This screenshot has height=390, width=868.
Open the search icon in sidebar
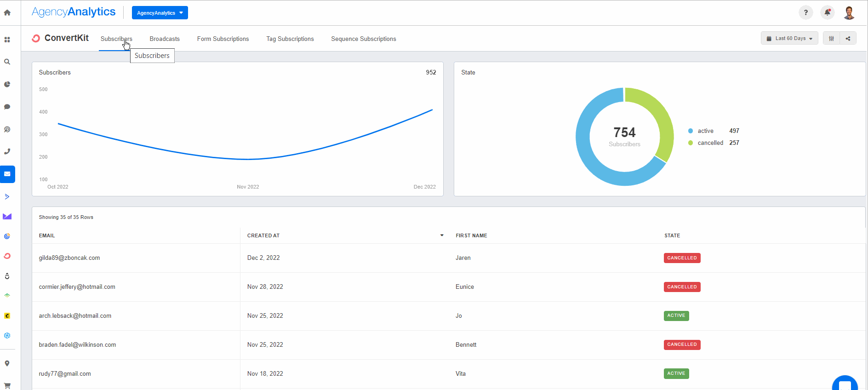point(7,62)
